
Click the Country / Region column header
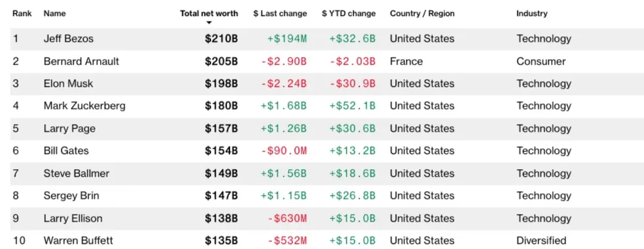[422, 14]
